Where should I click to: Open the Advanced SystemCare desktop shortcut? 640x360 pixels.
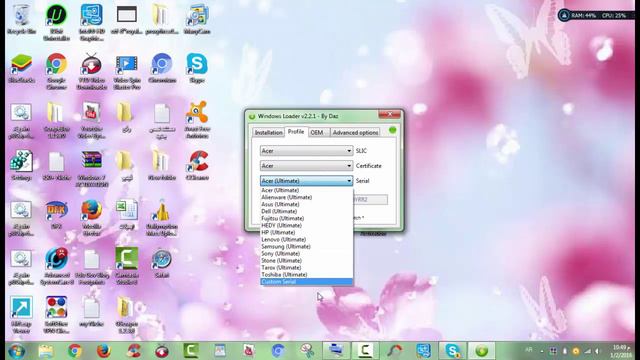(56, 266)
